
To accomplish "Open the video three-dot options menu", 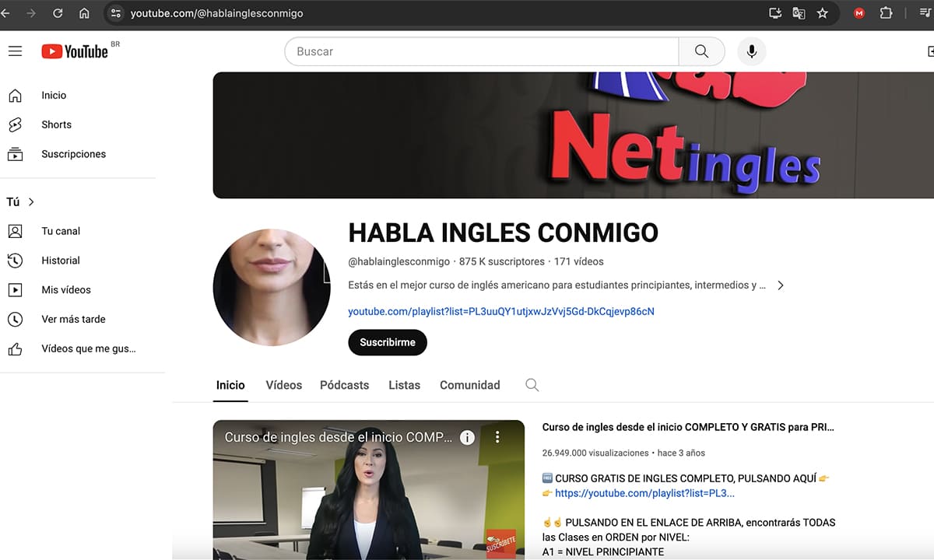I will (497, 437).
